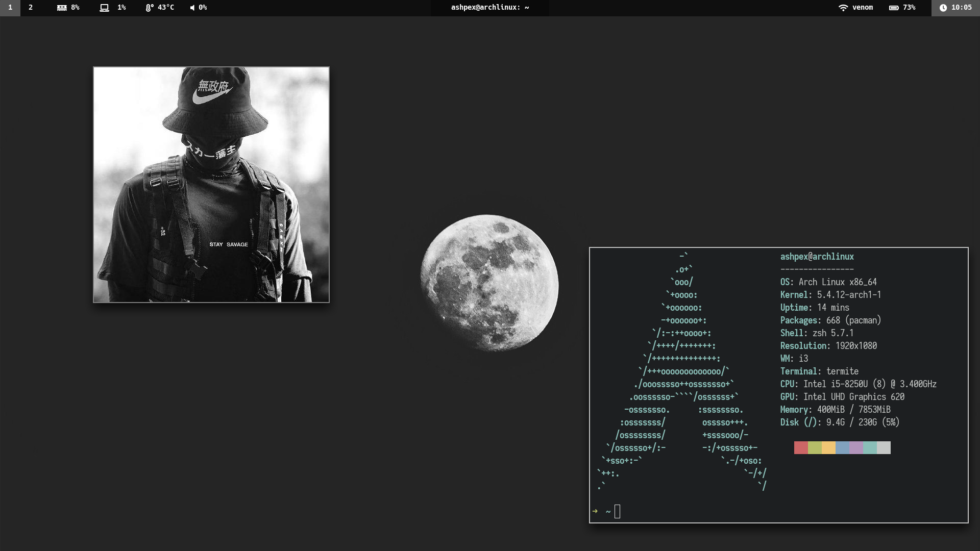Select the red color swatch in neofetch palette
This screenshot has height=551, width=980.
coord(800,447)
